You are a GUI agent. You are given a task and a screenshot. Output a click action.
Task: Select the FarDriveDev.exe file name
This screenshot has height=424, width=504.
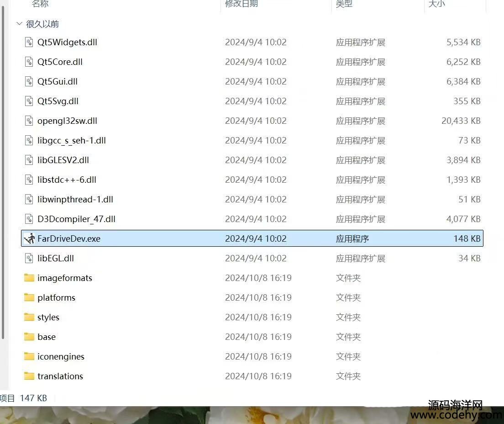click(69, 238)
